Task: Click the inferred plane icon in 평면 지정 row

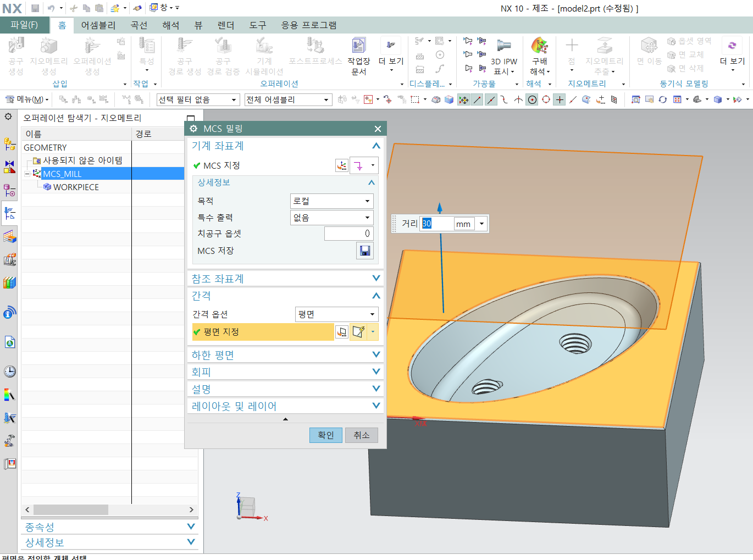Action: point(358,332)
